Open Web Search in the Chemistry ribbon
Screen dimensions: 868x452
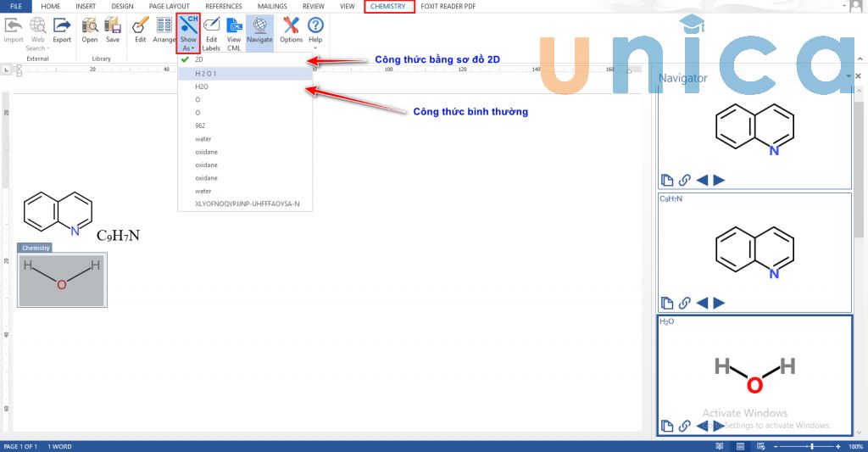pos(37,33)
